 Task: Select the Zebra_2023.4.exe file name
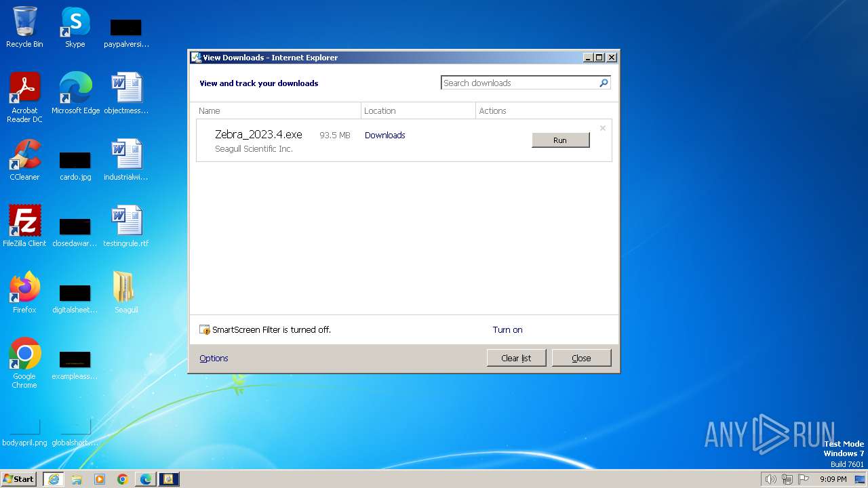[258, 134]
